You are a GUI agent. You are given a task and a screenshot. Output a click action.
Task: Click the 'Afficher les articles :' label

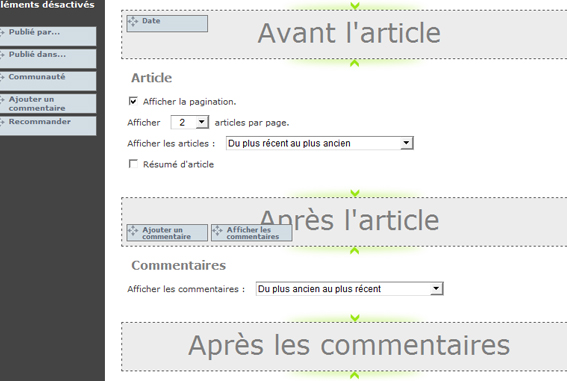click(x=171, y=144)
